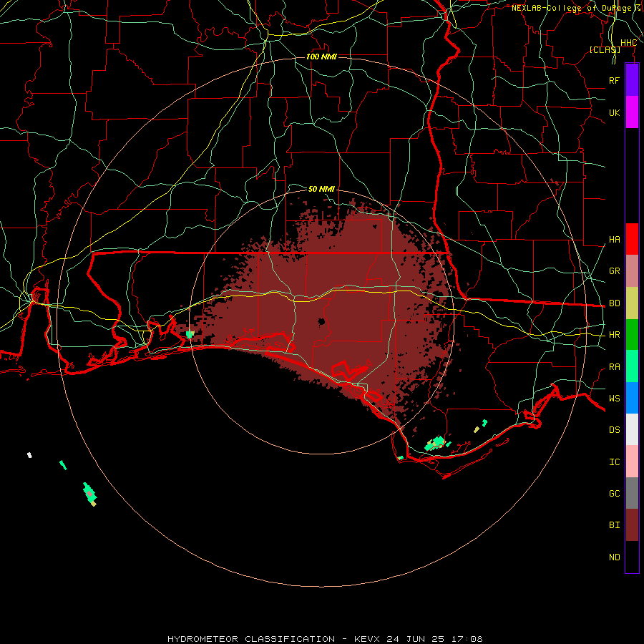The width and height of the screenshot is (644, 644).
Task: Click the HR green legend swatch
Action: 632,335
